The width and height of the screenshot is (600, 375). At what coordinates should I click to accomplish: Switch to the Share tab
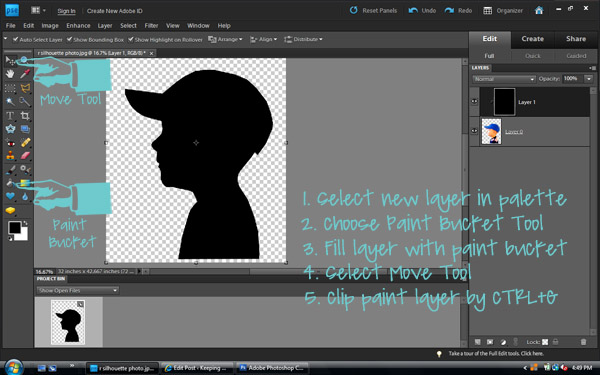pyautogui.click(x=576, y=39)
